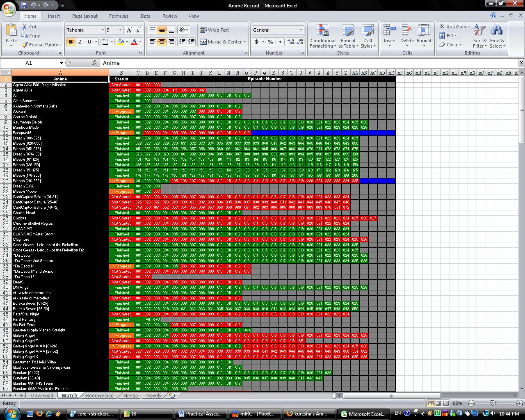The image size is (525, 420).
Task: Open the Conditional Formatting menu
Action: pyautogui.click(x=323, y=36)
